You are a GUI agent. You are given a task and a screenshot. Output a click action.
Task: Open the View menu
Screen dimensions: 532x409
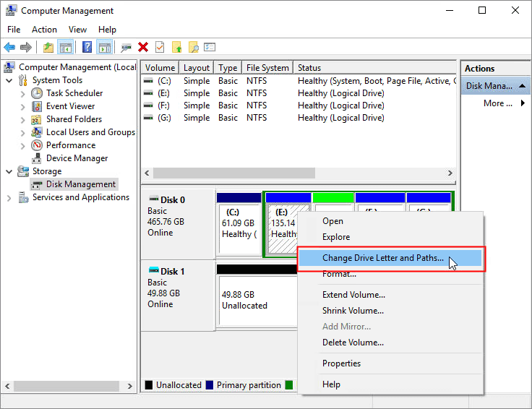[77, 30]
